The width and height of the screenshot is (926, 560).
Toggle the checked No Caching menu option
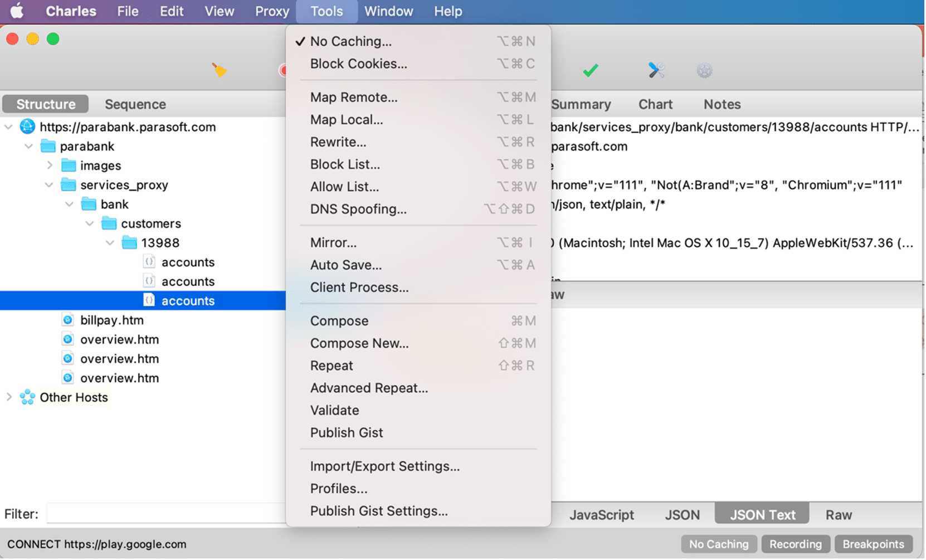[x=350, y=41]
